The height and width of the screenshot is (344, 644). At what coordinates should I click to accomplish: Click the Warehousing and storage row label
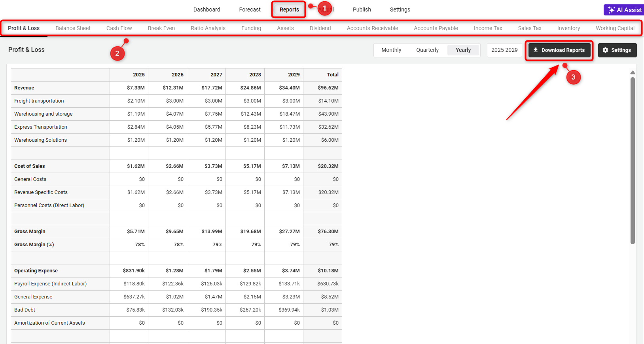coord(43,114)
